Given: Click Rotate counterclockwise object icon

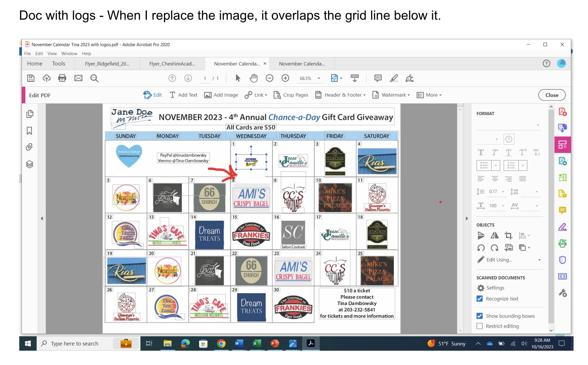Looking at the screenshot, I should [481, 248].
